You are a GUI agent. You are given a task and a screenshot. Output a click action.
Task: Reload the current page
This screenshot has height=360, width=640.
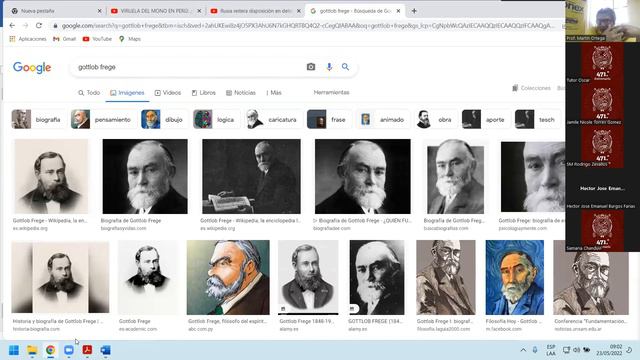coord(39,25)
